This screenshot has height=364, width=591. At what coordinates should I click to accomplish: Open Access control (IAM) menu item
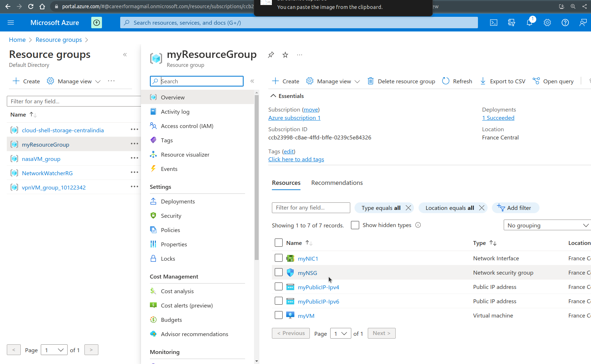coord(187,126)
